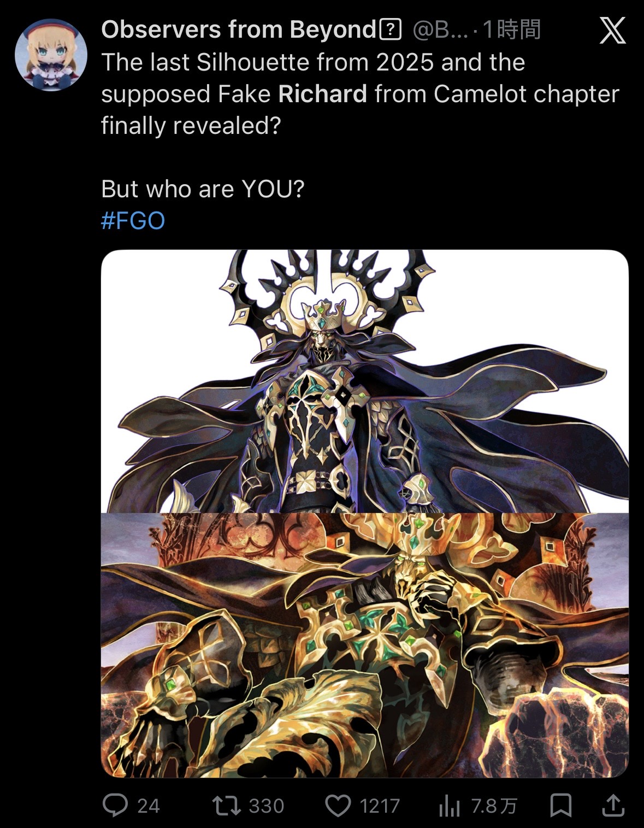Open the 1時間 post timestamp
644x828 pixels.
pyautogui.click(x=512, y=30)
